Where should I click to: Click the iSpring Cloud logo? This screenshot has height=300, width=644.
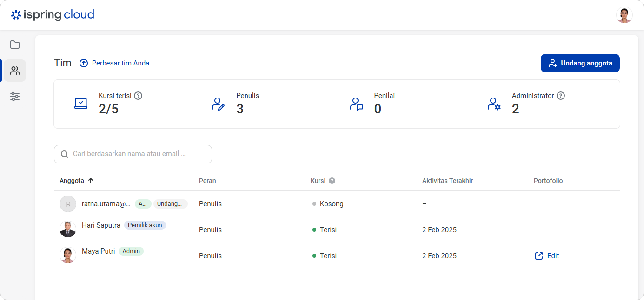[x=53, y=14]
